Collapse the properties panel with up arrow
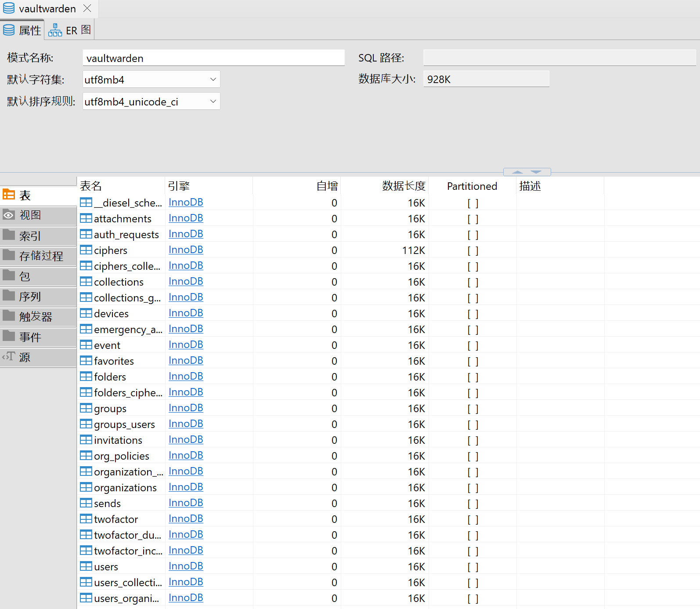The height and width of the screenshot is (609, 700). (x=517, y=172)
